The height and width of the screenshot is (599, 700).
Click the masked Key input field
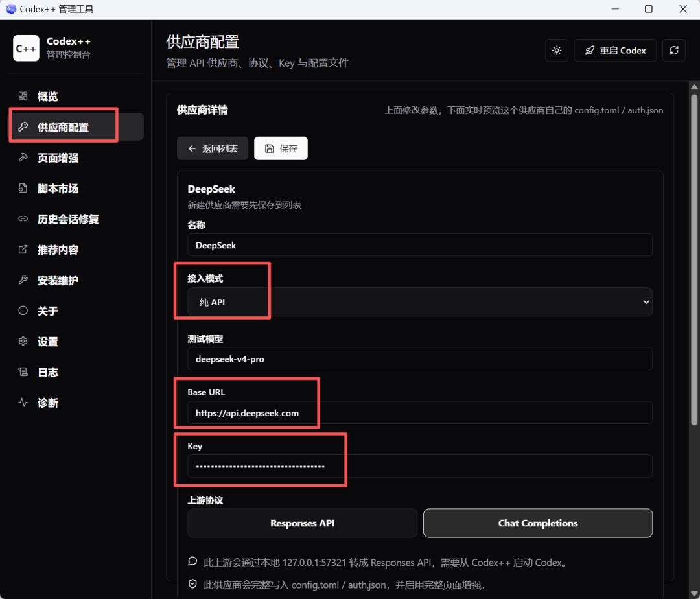pos(419,467)
